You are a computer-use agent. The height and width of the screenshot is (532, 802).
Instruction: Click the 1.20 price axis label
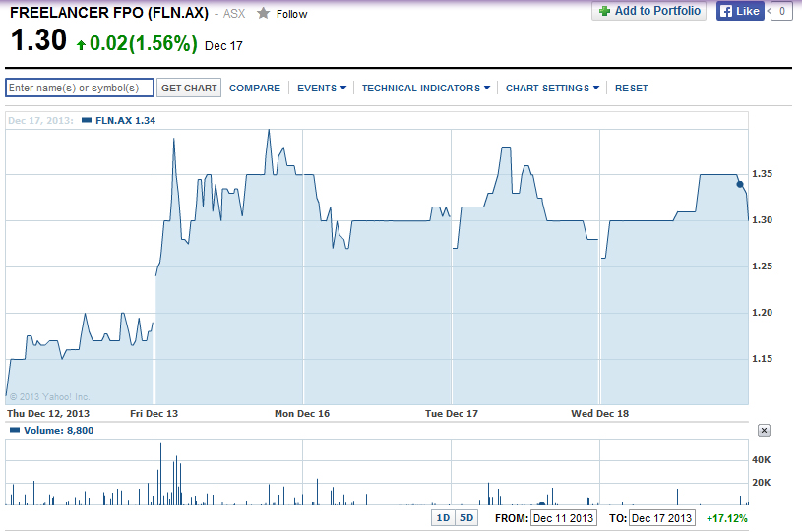pos(762,313)
